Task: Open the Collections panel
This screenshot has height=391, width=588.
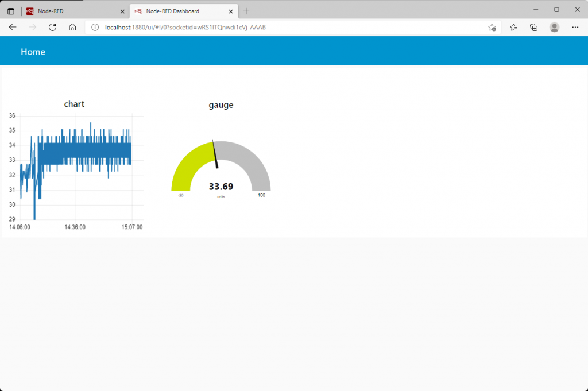Action: pyautogui.click(x=533, y=27)
